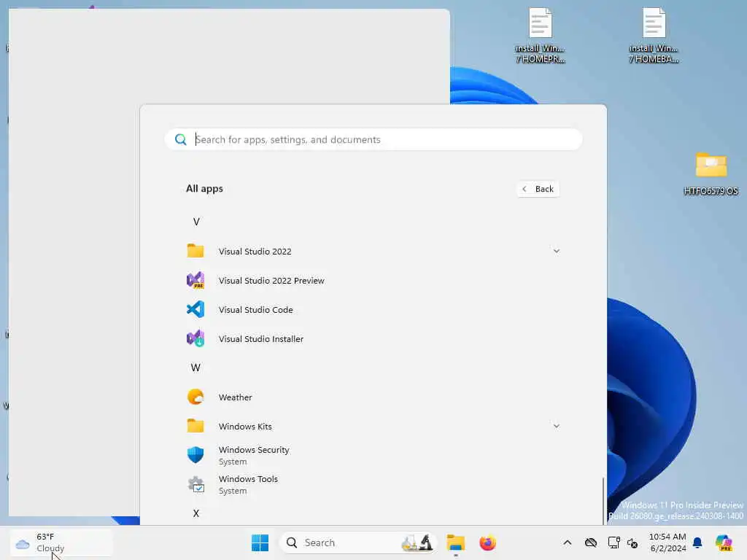Click the muted volume icon in tray
Image resolution: width=747 pixels, height=560 pixels.
point(632,542)
